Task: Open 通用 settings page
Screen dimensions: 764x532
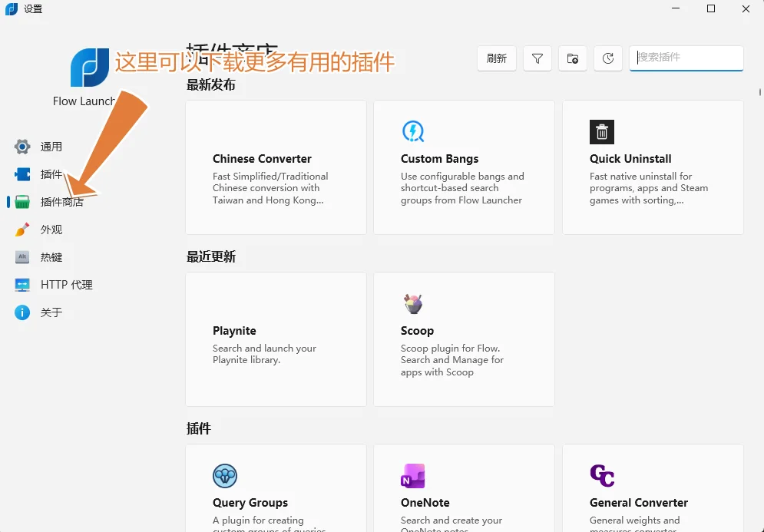Action: pyautogui.click(x=51, y=147)
